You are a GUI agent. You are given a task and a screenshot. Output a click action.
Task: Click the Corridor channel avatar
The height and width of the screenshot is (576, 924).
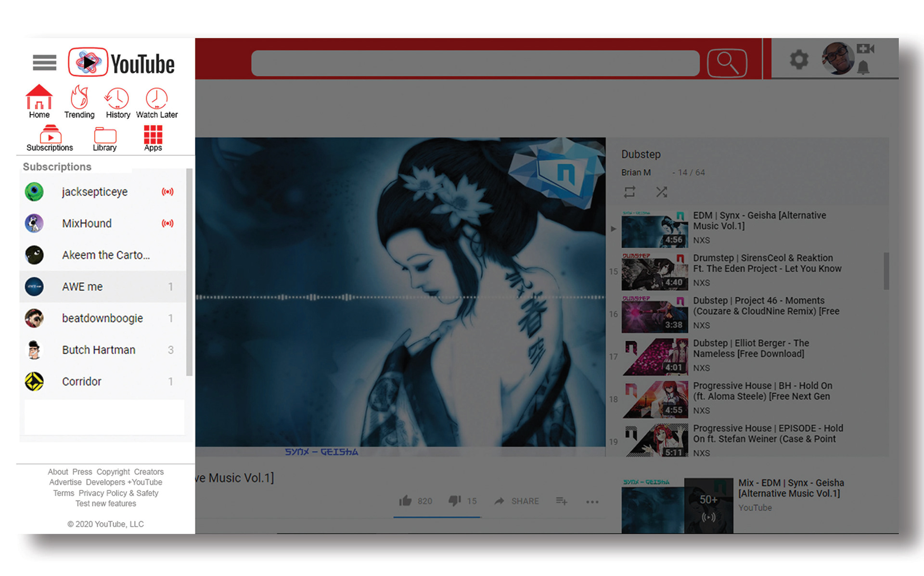coord(34,381)
